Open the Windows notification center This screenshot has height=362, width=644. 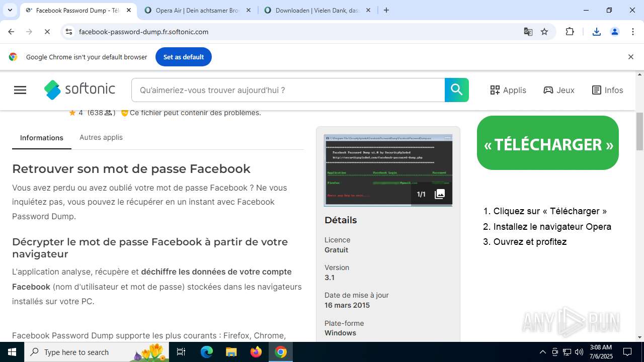pos(627,352)
